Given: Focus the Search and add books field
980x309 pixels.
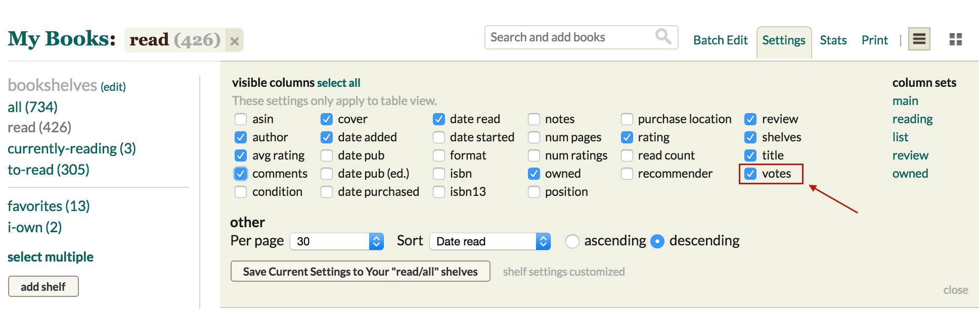Looking at the screenshot, I should click(x=569, y=37).
